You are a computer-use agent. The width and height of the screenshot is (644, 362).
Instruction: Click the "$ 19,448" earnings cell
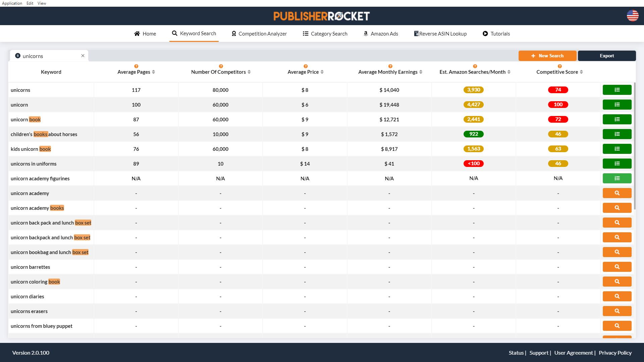click(x=389, y=105)
